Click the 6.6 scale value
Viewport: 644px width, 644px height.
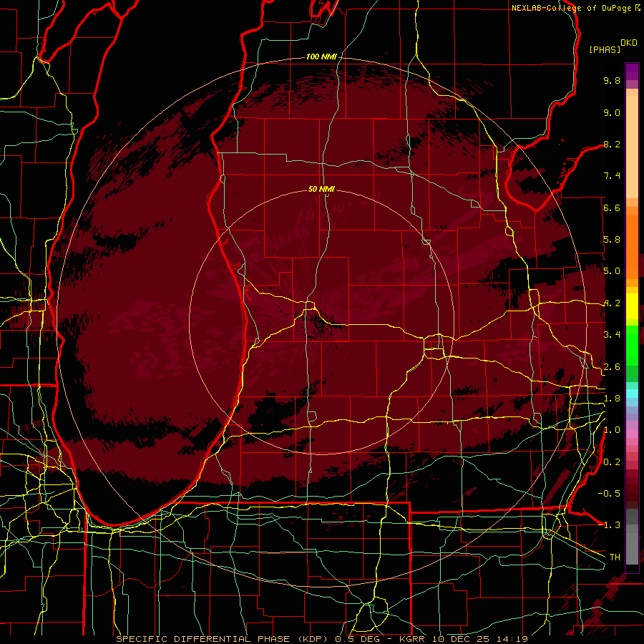point(612,208)
